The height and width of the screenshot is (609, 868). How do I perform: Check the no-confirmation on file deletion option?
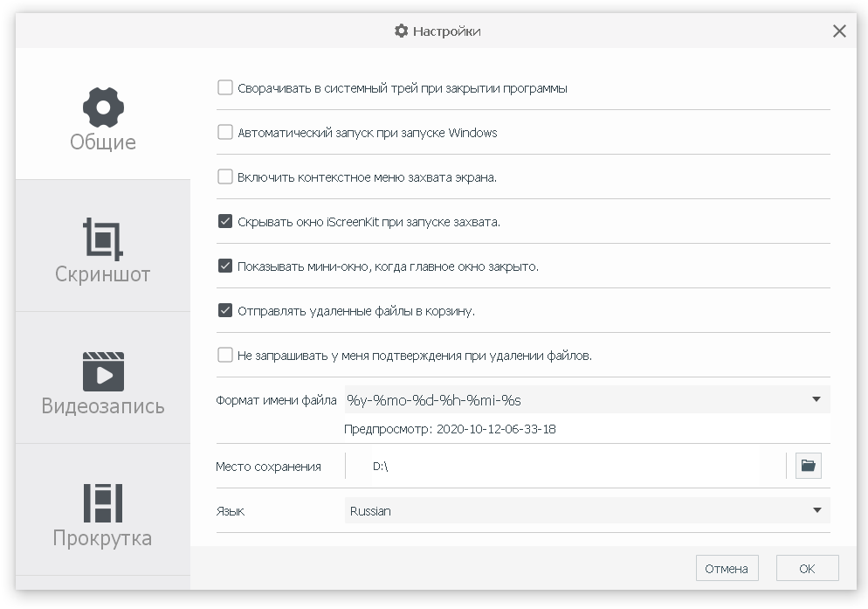225,356
